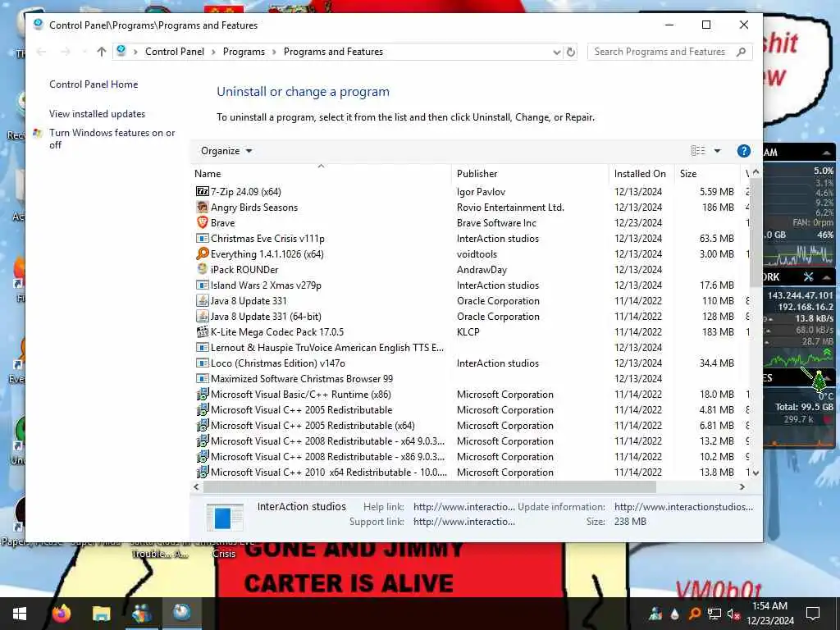This screenshot has width=840, height=630.
Task: Click the Programs breadcrumb
Action: [244, 52]
